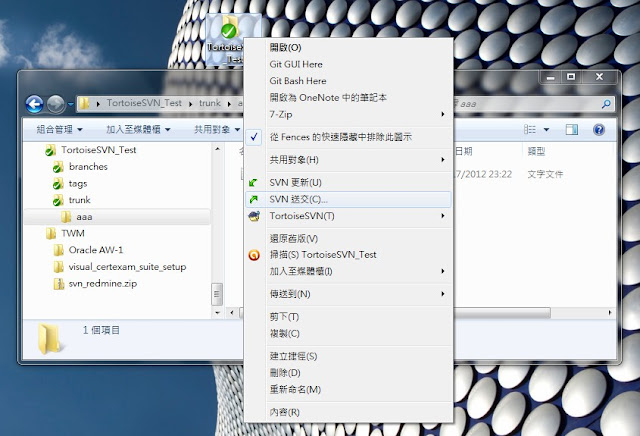The height and width of the screenshot is (436, 640).
Task: Click the svn_redmine.zip archive icon
Action: tap(59, 283)
